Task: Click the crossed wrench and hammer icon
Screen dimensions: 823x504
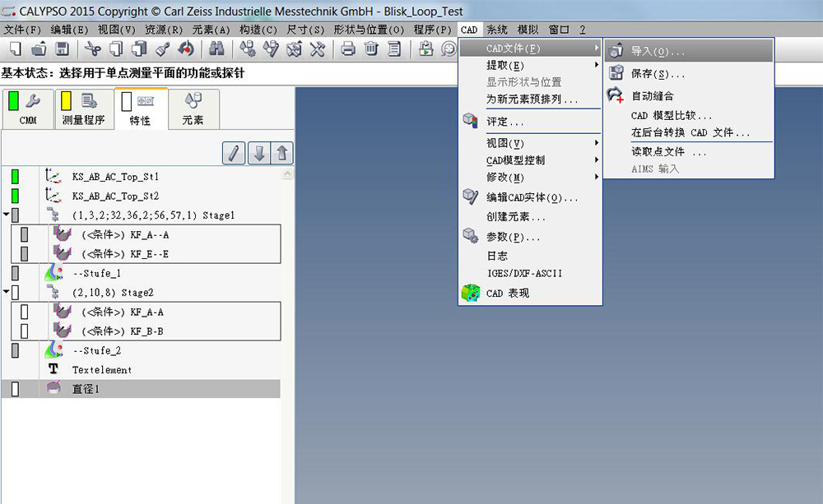Action: (318, 49)
